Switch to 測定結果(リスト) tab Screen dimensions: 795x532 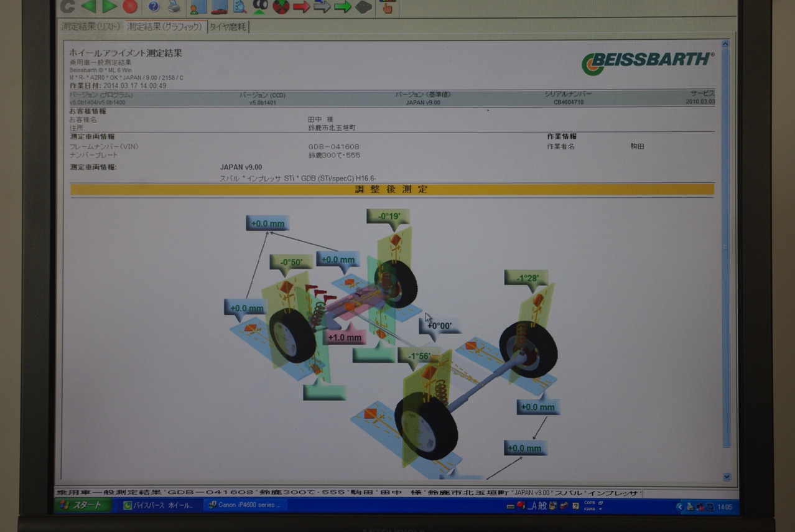click(91, 27)
